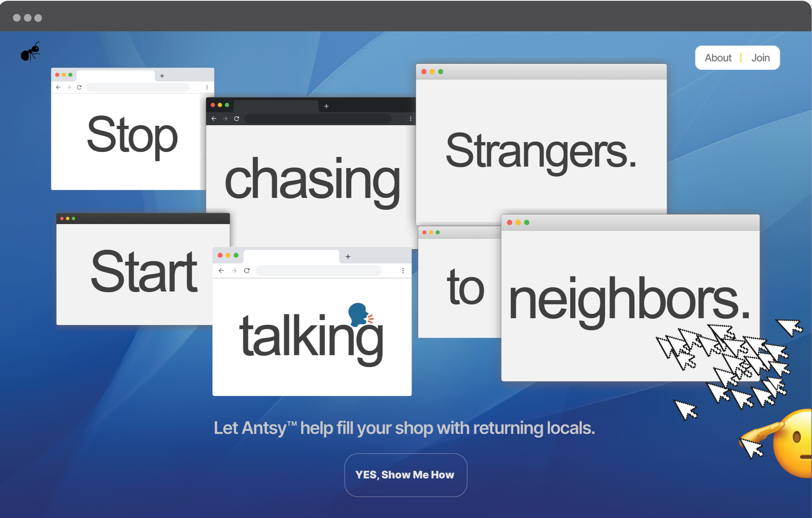Viewport: 812px width, 518px height.
Task: Select the blank tab in talking window
Action: (x=291, y=257)
